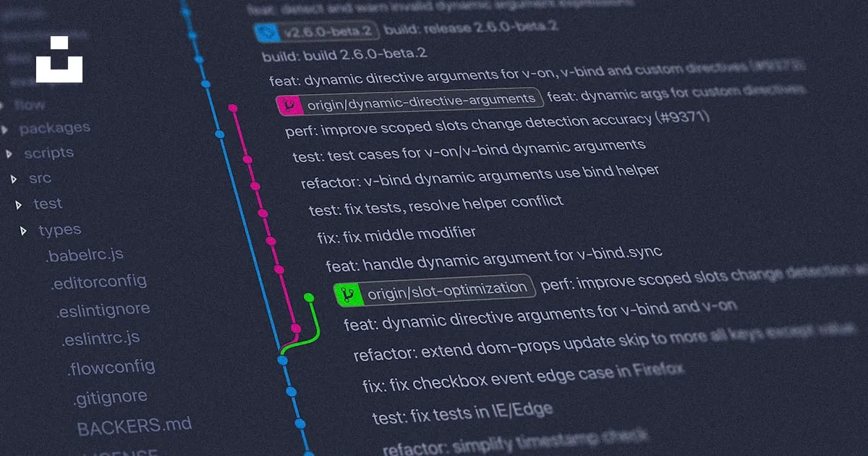Viewport: 868px width, 456px height.
Task: Click branch icon of origin/slot-optimization label
Action: point(348,294)
